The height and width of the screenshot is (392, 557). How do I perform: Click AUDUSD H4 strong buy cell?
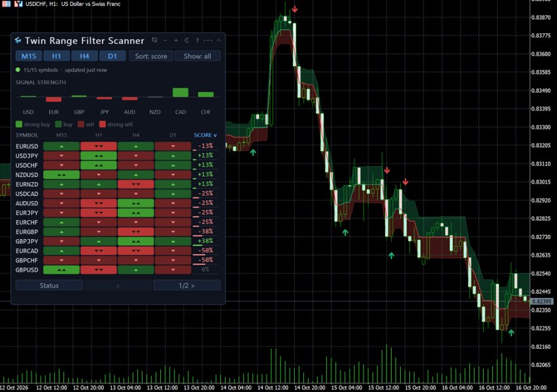coord(136,203)
